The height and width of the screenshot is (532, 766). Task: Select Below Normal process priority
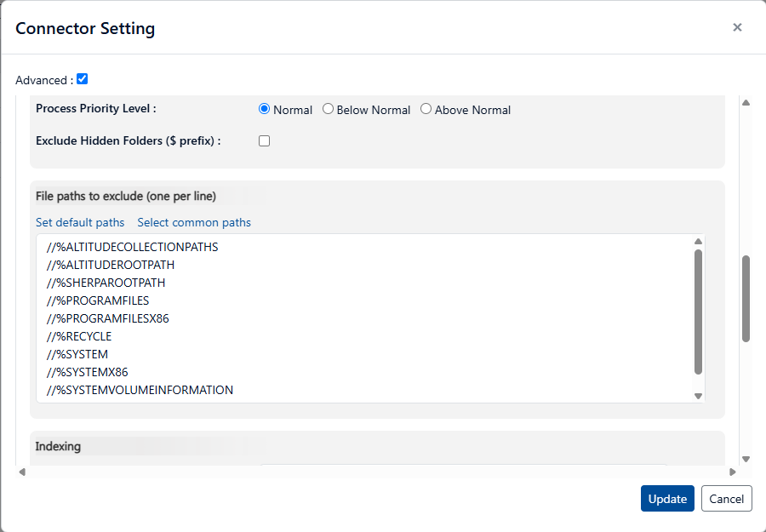click(328, 109)
